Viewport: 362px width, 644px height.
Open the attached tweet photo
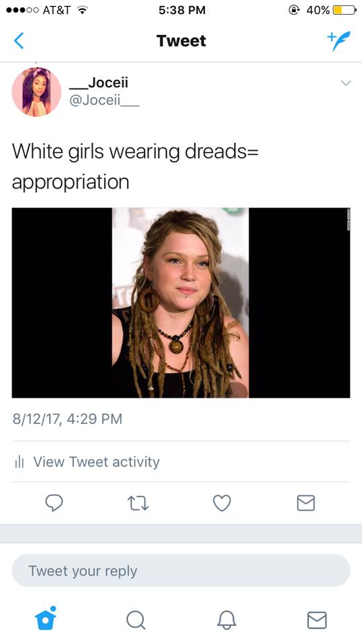181,303
